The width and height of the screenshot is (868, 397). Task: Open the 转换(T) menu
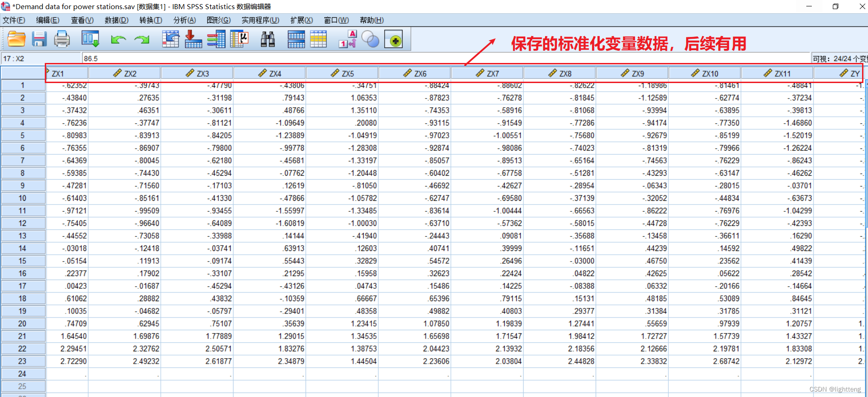(x=151, y=20)
